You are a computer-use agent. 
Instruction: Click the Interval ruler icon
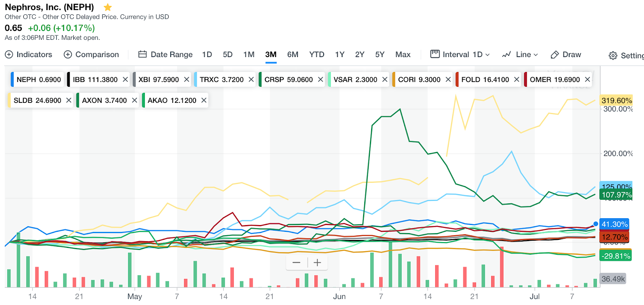point(435,54)
